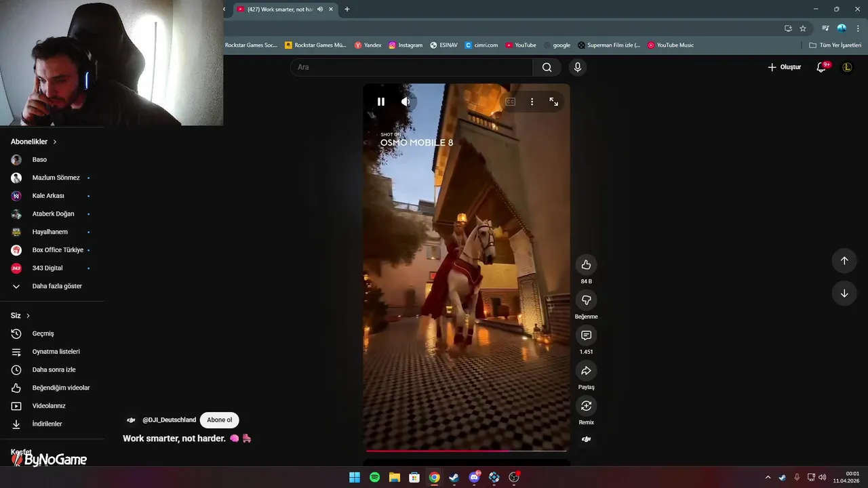Open the Rockstar Games Soc... bookmark
The width and height of the screenshot is (868, 488).
[x=251, y=45]
